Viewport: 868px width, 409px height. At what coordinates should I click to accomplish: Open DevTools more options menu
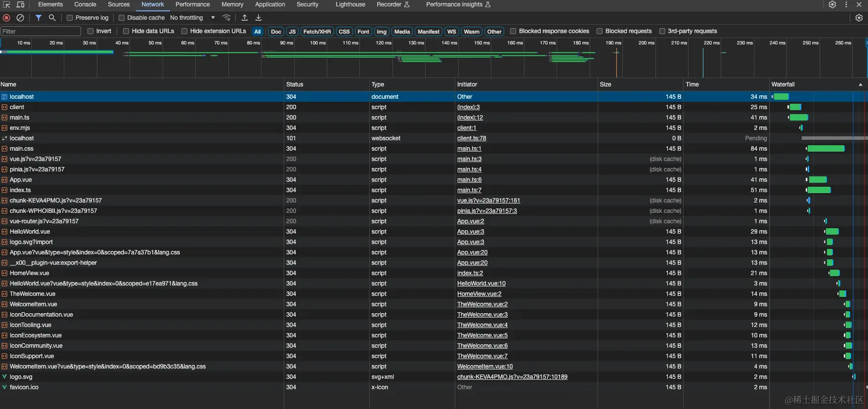click(846, 4)
